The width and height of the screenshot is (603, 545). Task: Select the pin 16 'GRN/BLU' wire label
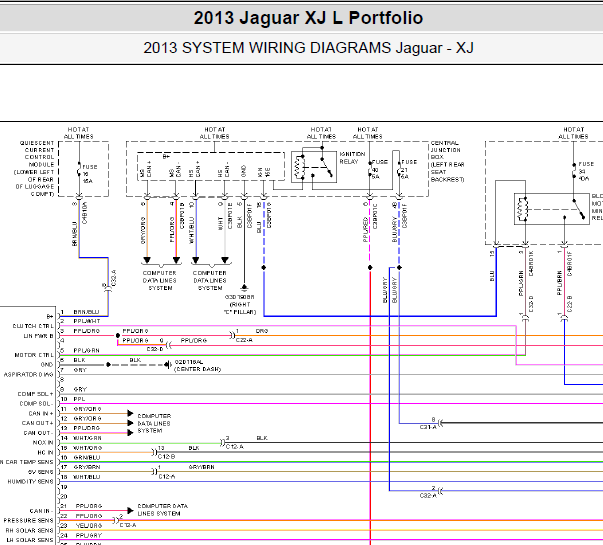click(x=87, y=457)
